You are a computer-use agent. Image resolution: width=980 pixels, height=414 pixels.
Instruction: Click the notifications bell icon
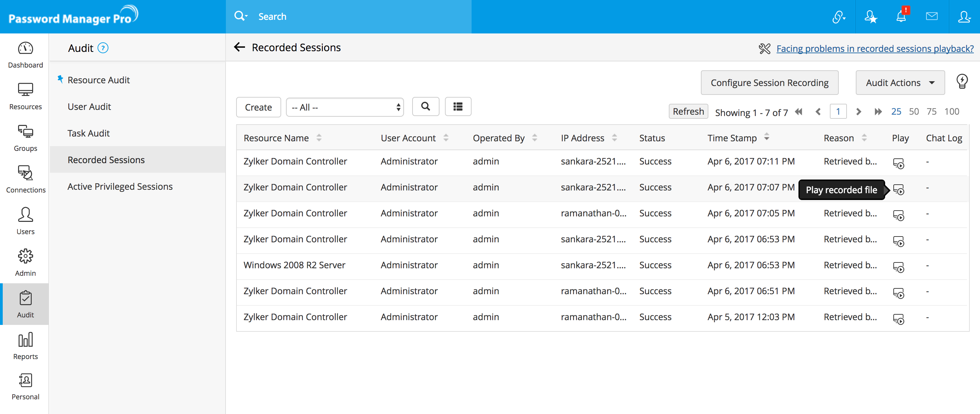tap(901, 16)
